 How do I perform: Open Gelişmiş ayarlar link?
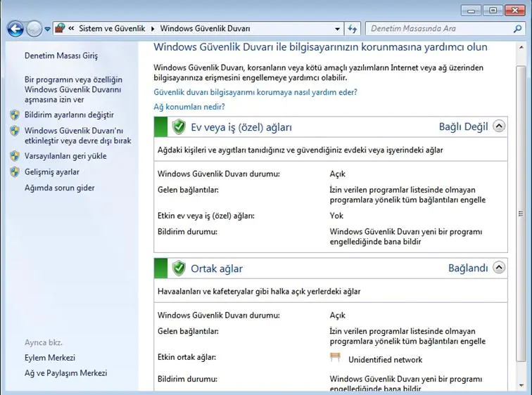[51, 172]
